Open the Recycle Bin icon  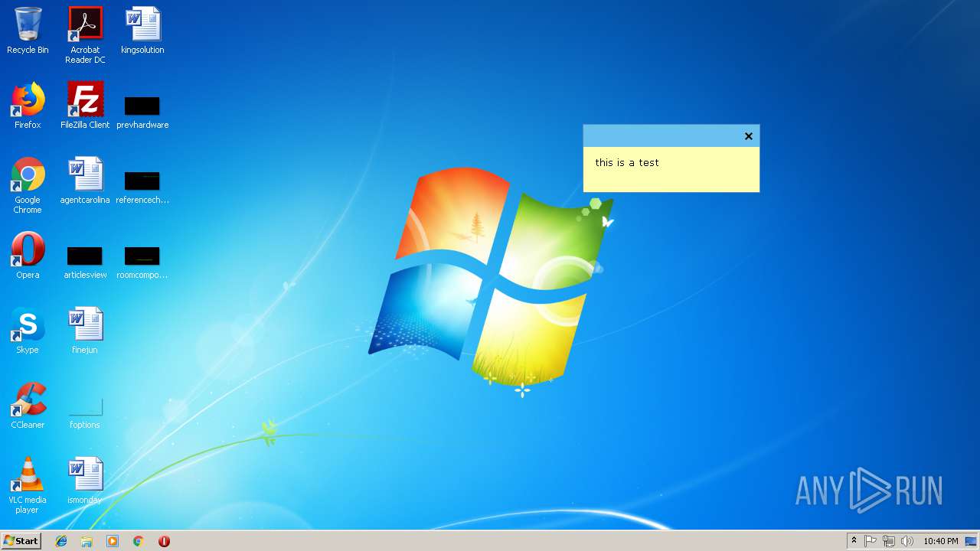(28, 31)
